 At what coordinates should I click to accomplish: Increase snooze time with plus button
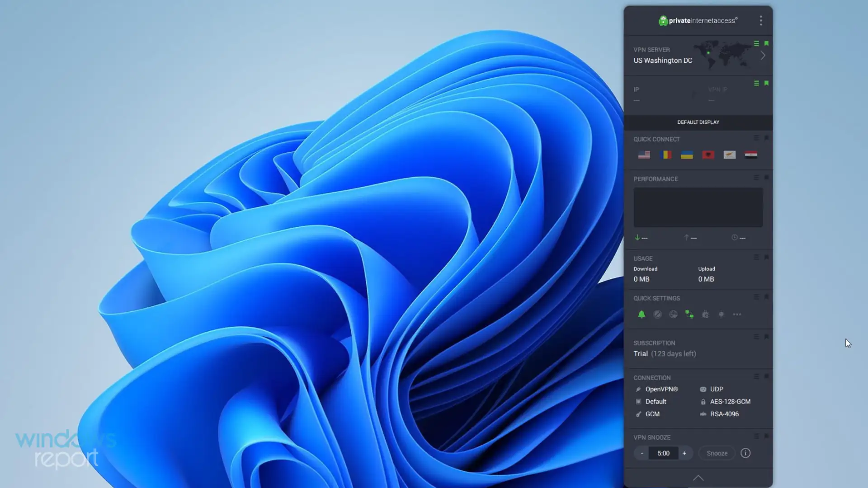[x=684, y=453]
